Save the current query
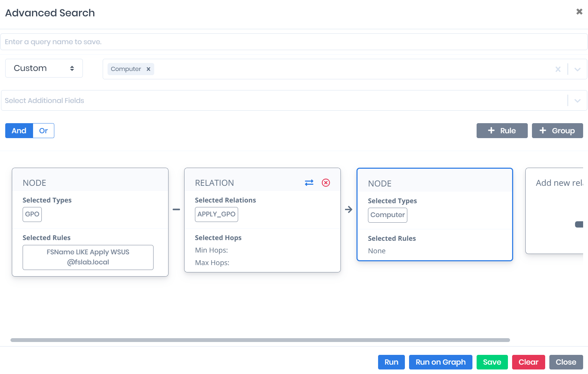Screen dimensions: 588x374 click(492, 362)
